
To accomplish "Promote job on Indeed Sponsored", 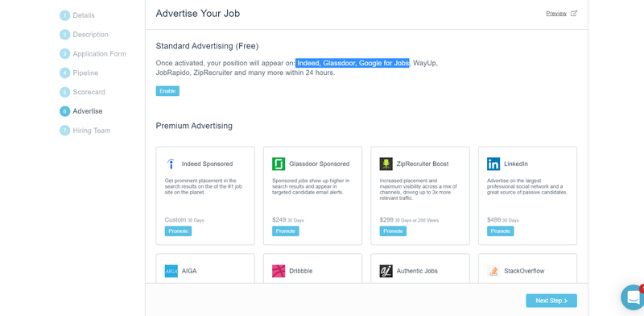I will pos(178,231).
